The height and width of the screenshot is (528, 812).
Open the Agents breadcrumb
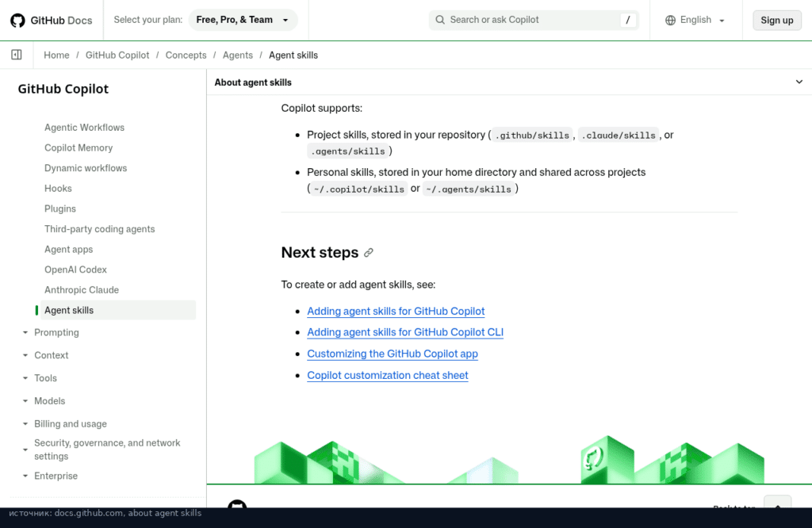coord(238,55)
